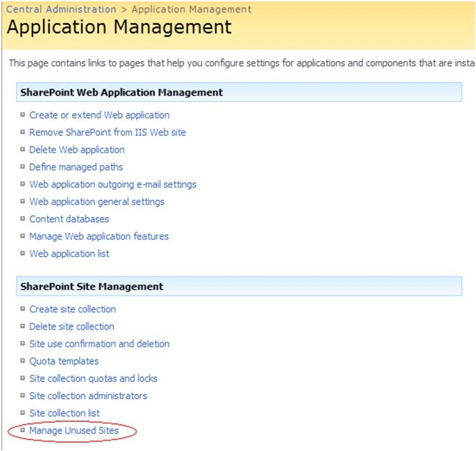Open Define managed paths link
The image size is (476, 451).
pyautogui.click(x=76, y=167)
